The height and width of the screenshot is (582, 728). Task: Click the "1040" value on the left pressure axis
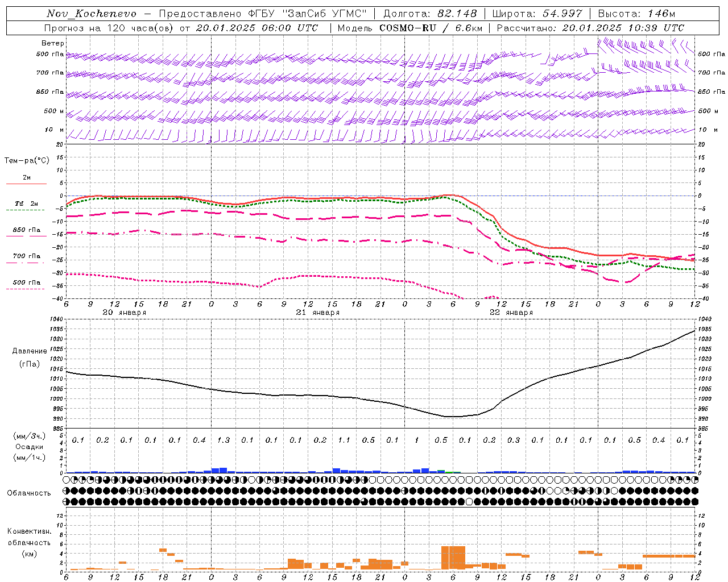tap(57, 319)
